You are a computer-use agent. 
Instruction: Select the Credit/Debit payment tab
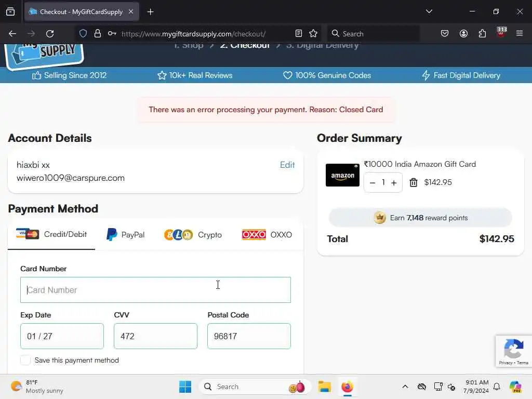[x=51, y=234]
